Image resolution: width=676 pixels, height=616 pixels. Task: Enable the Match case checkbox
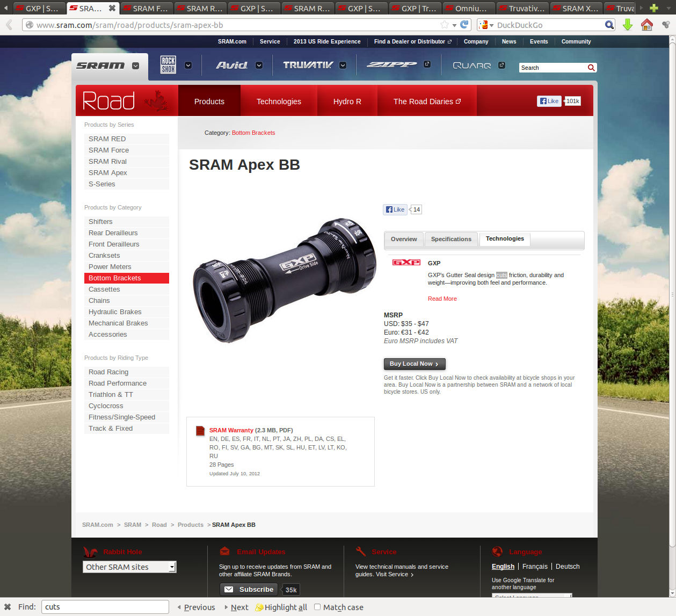point(317,607)
